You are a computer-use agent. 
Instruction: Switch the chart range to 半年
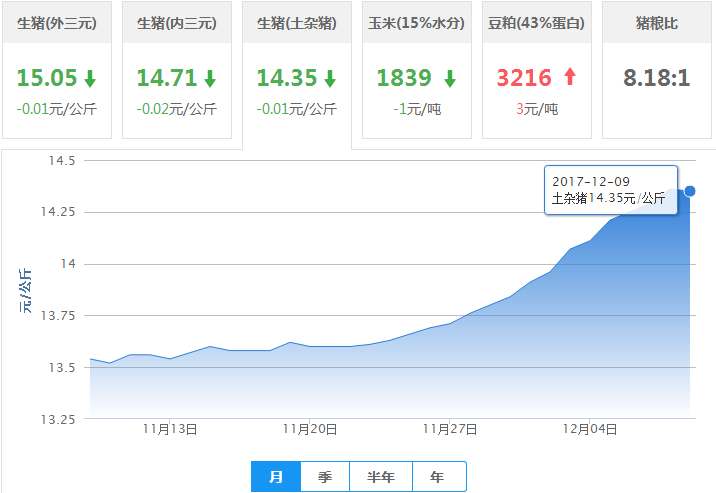tap(381, 477)
